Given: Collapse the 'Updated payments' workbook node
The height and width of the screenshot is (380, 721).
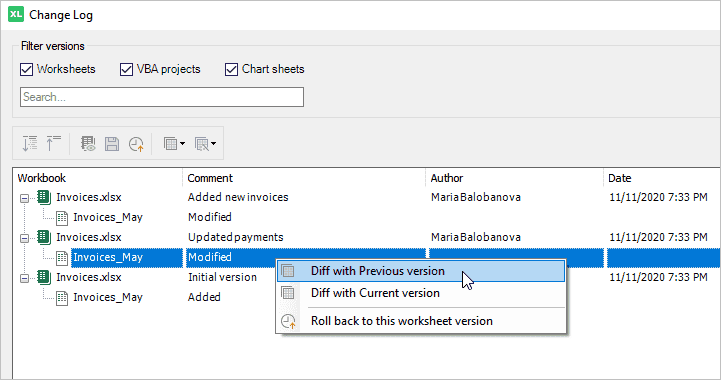Looking at the screenshot, I should click(24, 238).
